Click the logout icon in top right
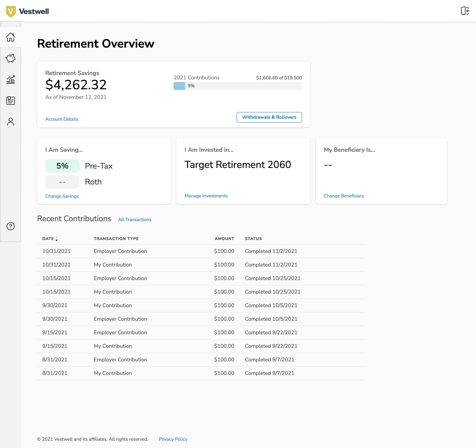The width and height of the screenshot is (476, 448). tap(465, 11)
